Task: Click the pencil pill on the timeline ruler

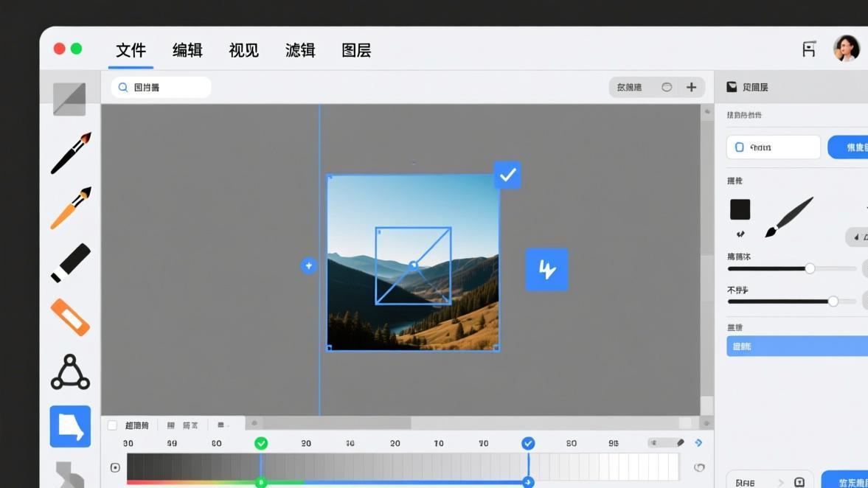Action: coord(667,442)
